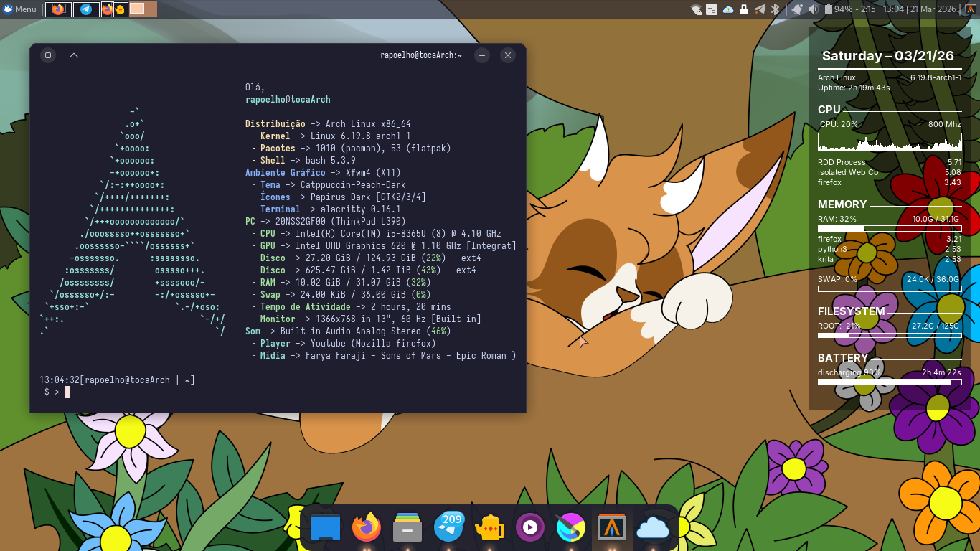Click the battery 94% indicator in panel

point(849,9)
